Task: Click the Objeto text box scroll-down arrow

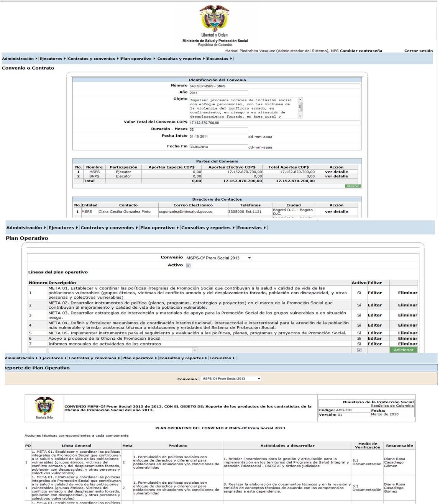Action: click(300, 116)
